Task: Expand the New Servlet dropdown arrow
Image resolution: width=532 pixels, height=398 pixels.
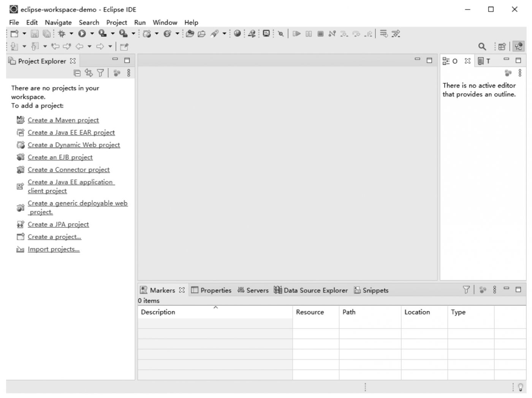Action: (x=177, y=33)
